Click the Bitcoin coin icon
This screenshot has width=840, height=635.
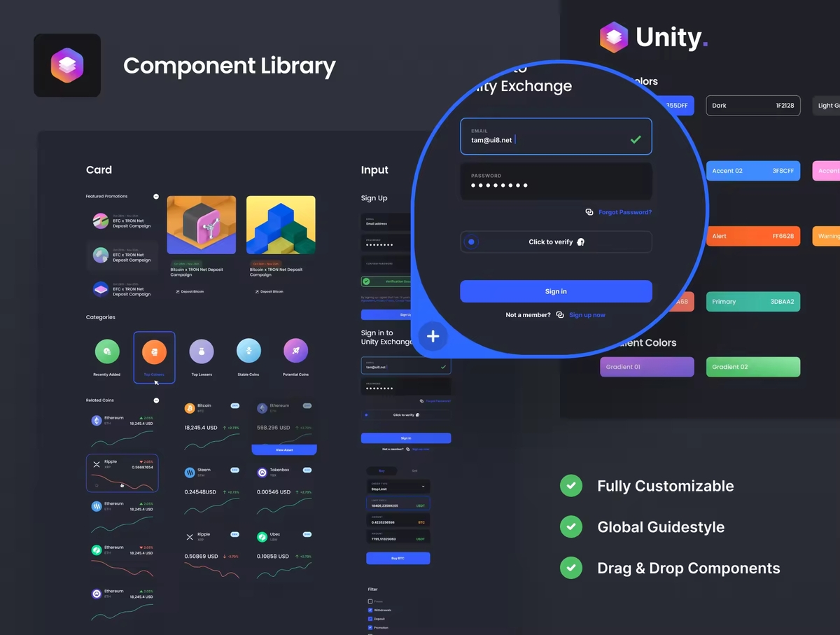click(x=190, y=407)
